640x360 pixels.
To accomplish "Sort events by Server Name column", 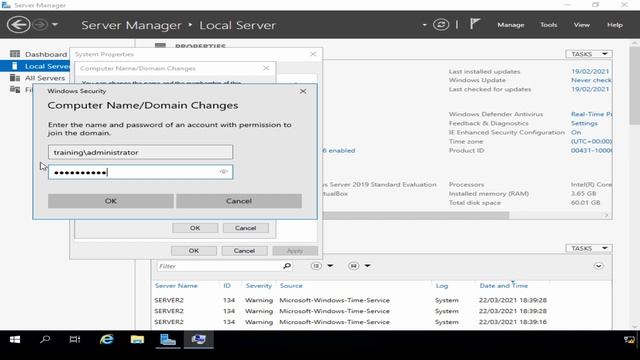I will pyautogui.click(x=176, y=286).
